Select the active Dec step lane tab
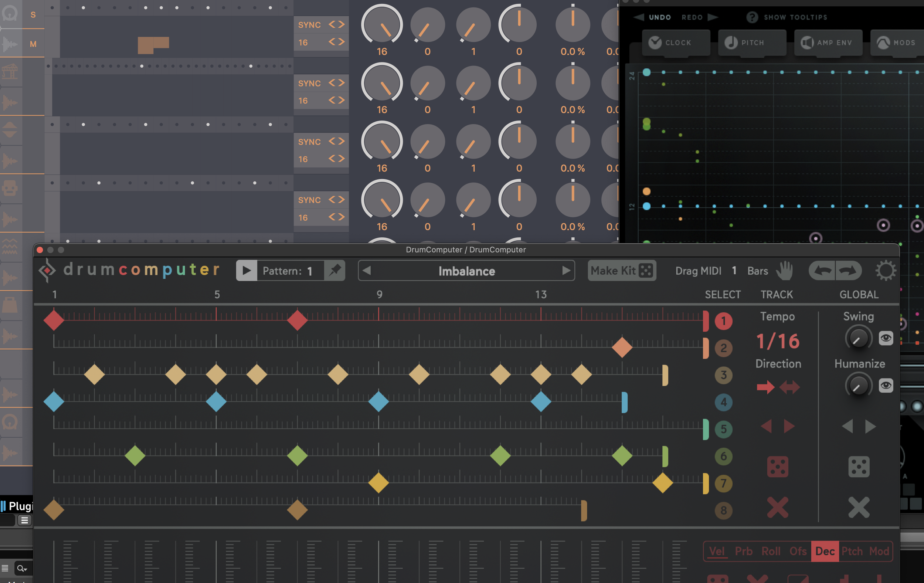This screenshot has width=924, height=583. (825, 551)
